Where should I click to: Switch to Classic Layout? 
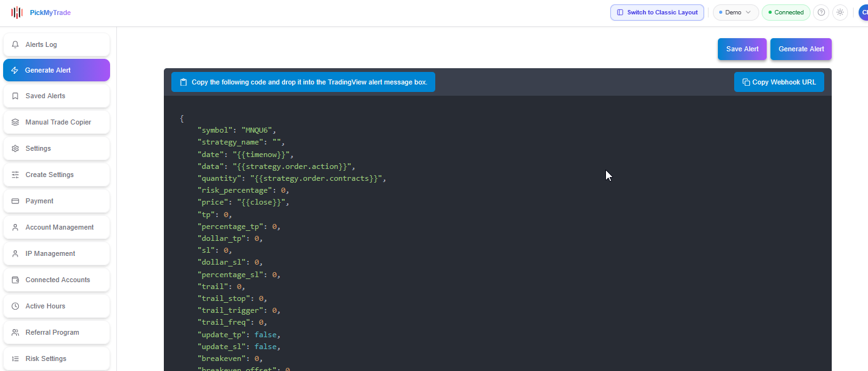click(657, 13)
